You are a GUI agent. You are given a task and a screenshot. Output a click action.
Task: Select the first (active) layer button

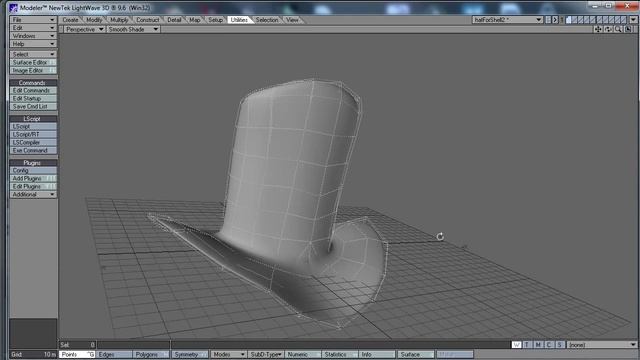coord(569,20)
